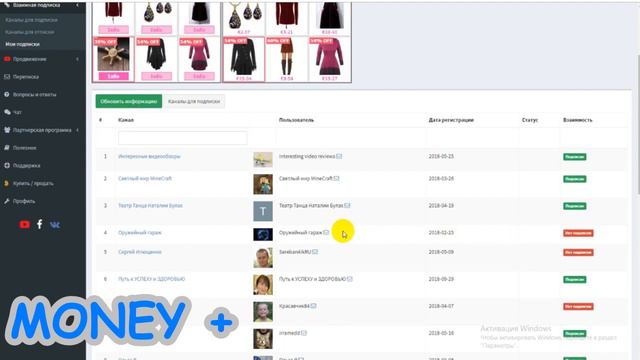Click the Профиль wrench icon in sidebar
The height and width of the screenshot is (360, 640).
coord(7,201)
